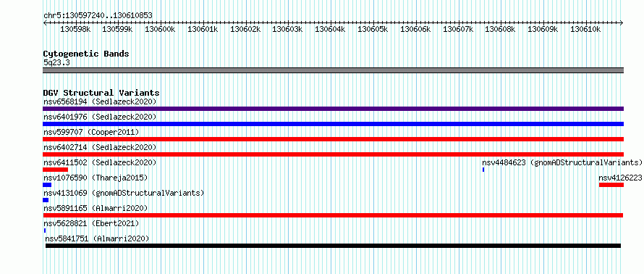Select the gray 5q23.3 cytogenetic band bar

click(x=333, y=70)
